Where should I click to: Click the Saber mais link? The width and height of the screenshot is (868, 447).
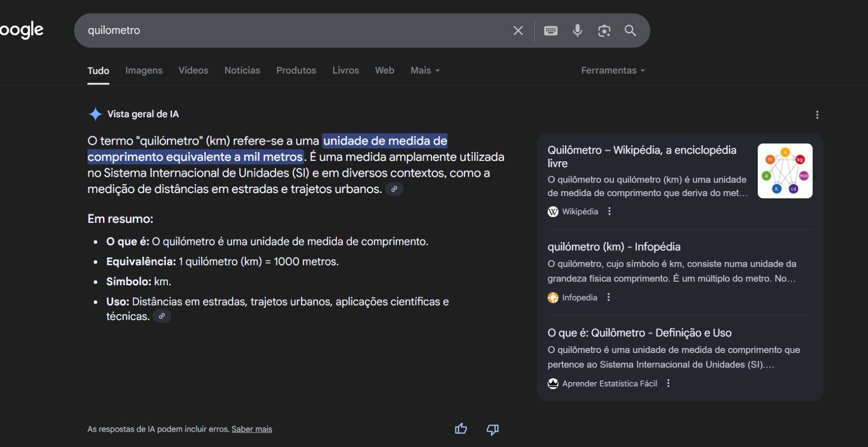click(x=252, y=429)
